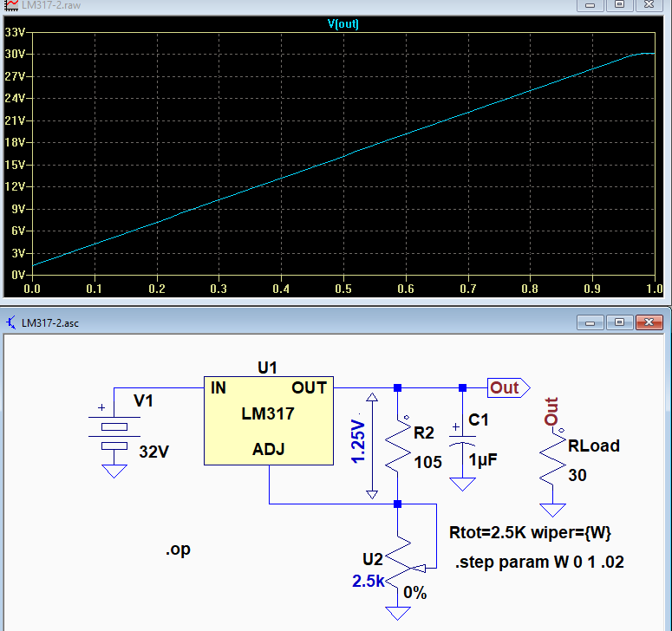Click the 2.5k value label of U2

click(x=369, y=582)
